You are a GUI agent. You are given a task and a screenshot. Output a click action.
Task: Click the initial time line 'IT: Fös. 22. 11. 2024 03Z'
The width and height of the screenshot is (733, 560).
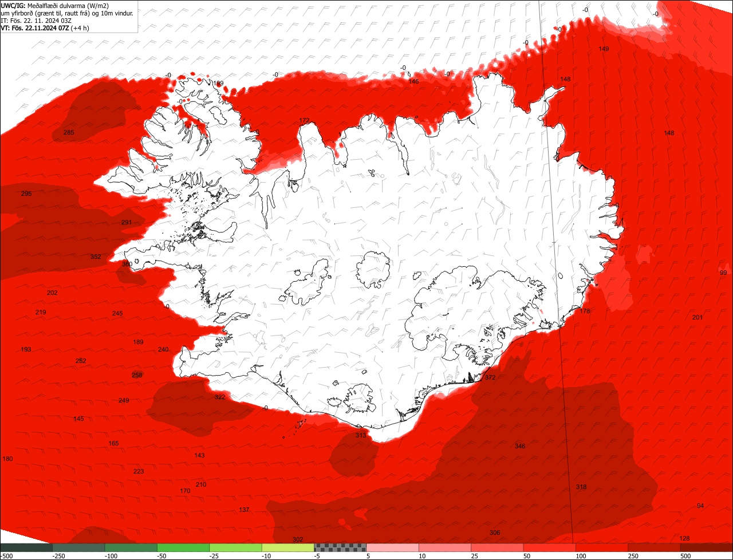36,20
